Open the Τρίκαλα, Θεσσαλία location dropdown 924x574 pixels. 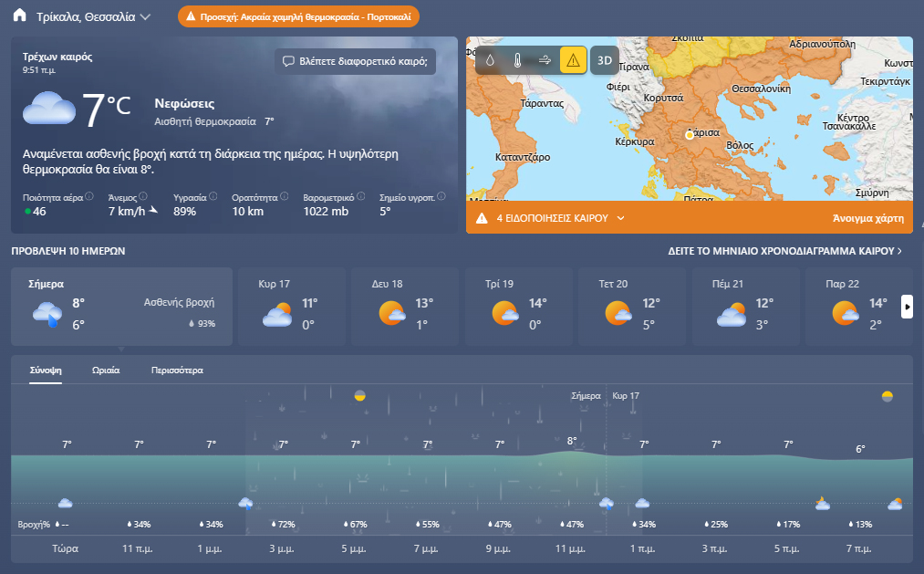(x=145, y=16)
